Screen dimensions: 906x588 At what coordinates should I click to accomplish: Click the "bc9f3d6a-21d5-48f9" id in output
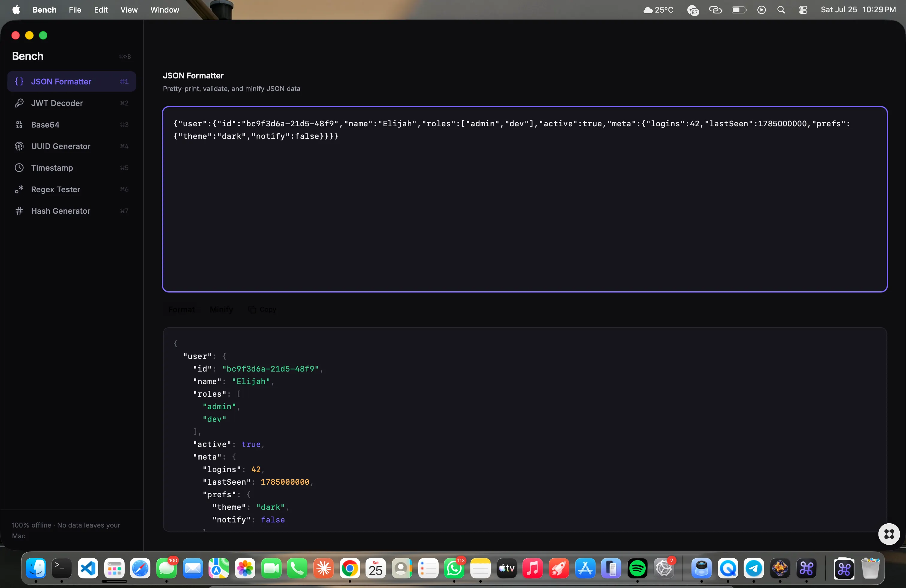[270, 369]
